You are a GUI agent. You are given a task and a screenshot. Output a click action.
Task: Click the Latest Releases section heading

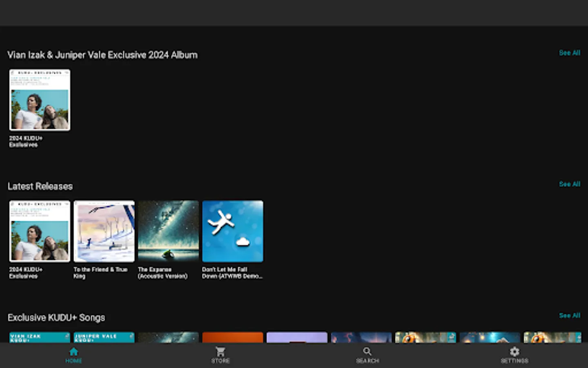coord(40,186)
